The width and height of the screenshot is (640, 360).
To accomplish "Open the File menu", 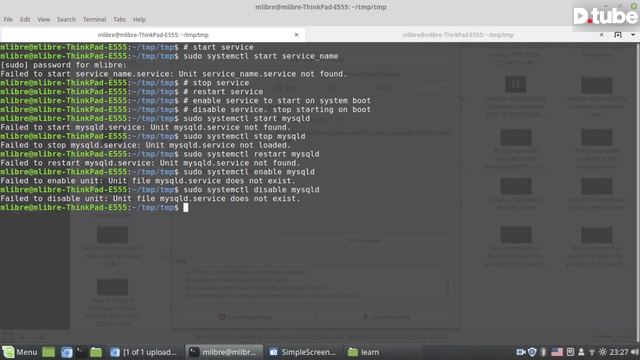I will (8, 19).
